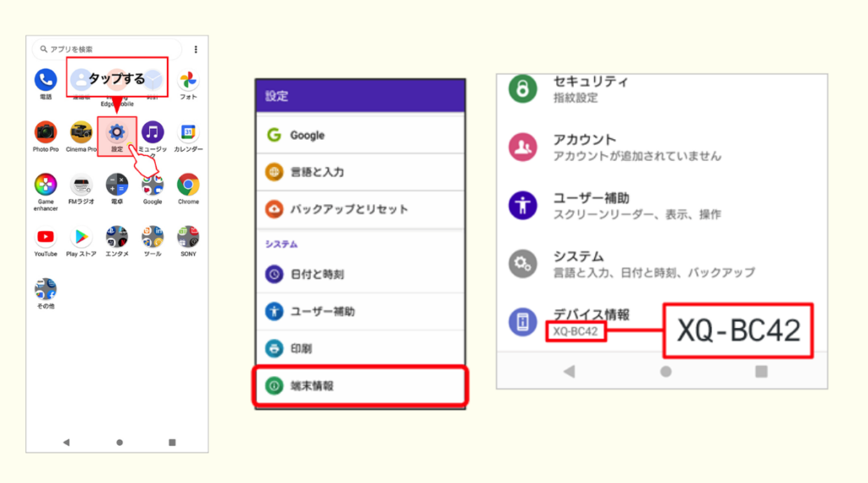Open the Google apps folder

pos(153,186)
